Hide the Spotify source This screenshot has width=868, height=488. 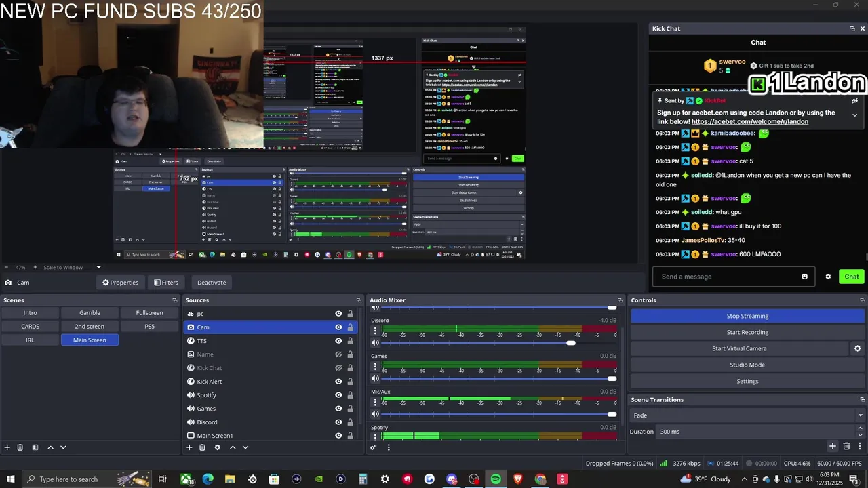tap(338, 395)
